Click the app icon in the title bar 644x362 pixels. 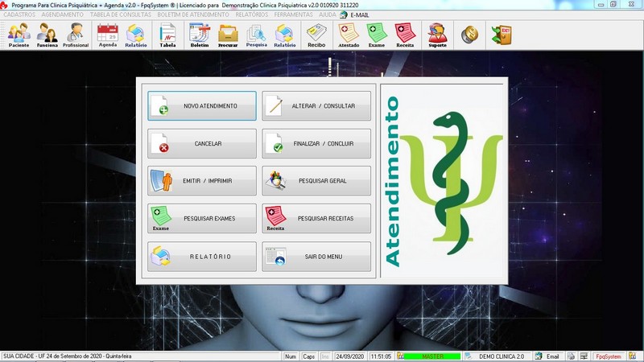[x=4, y=5]
